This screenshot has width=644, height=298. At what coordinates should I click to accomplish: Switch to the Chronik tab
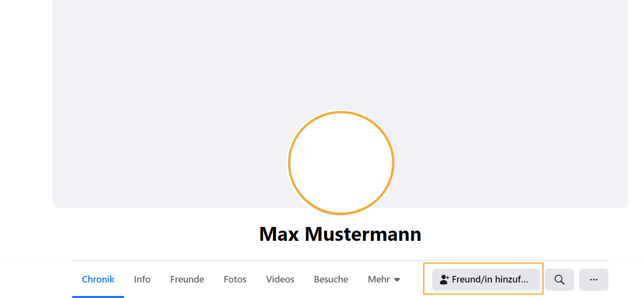tap(98, 280)
